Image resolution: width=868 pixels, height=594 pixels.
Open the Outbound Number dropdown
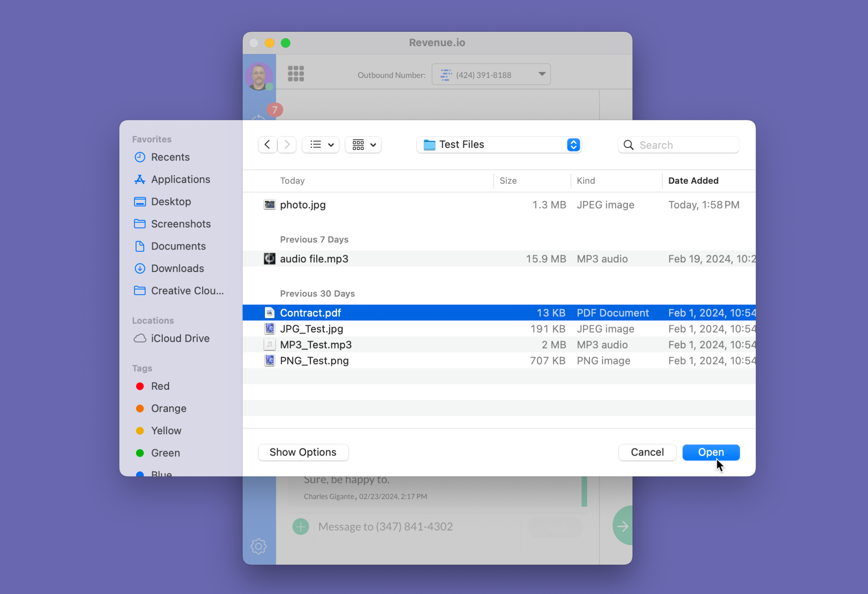[x=491, y=75]
